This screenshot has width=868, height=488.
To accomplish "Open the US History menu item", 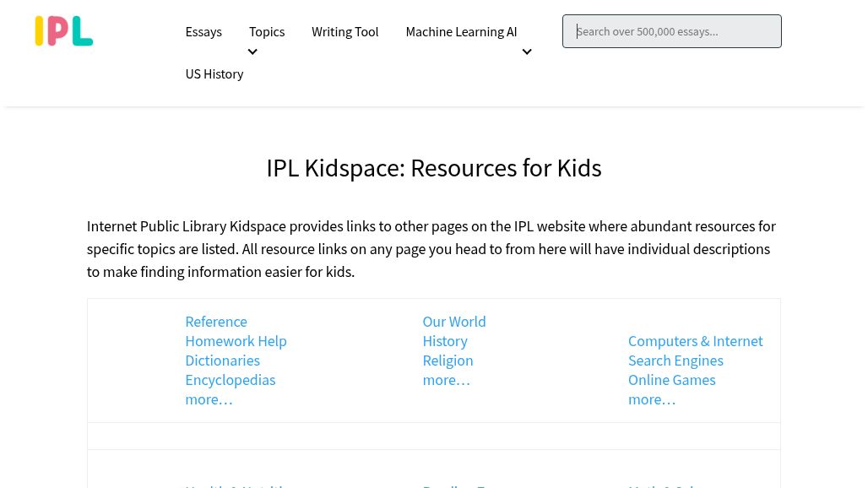I will coord(214,73).
